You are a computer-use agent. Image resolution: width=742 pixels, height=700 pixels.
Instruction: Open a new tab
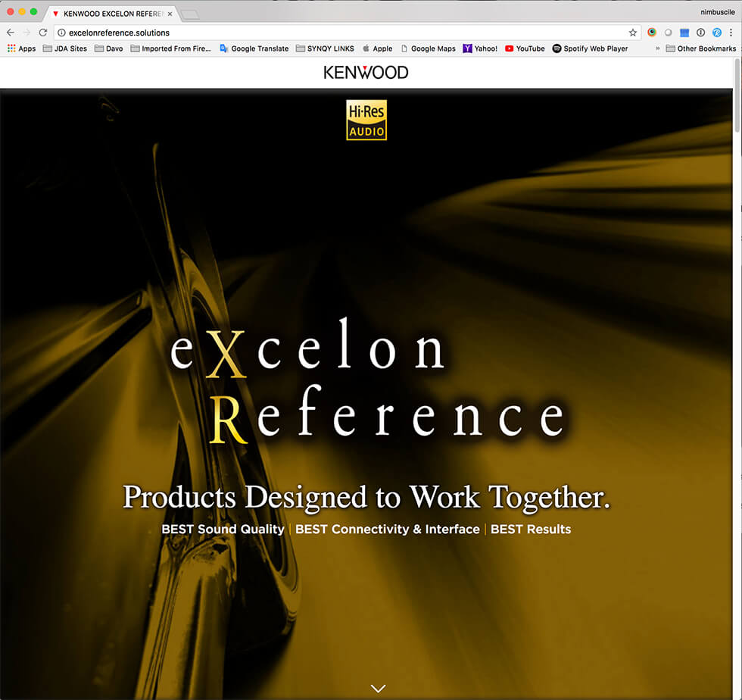(190, 14)
